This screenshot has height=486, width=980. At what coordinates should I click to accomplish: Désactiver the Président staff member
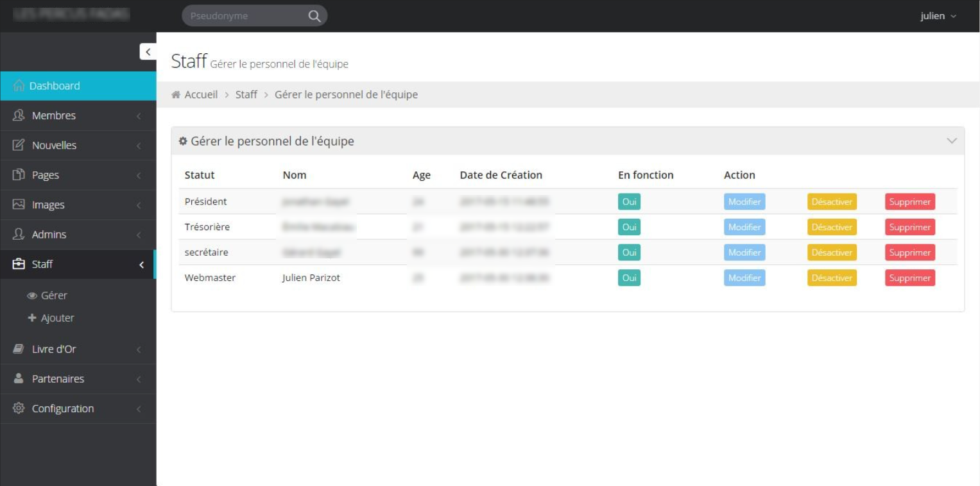click(832, 201)
